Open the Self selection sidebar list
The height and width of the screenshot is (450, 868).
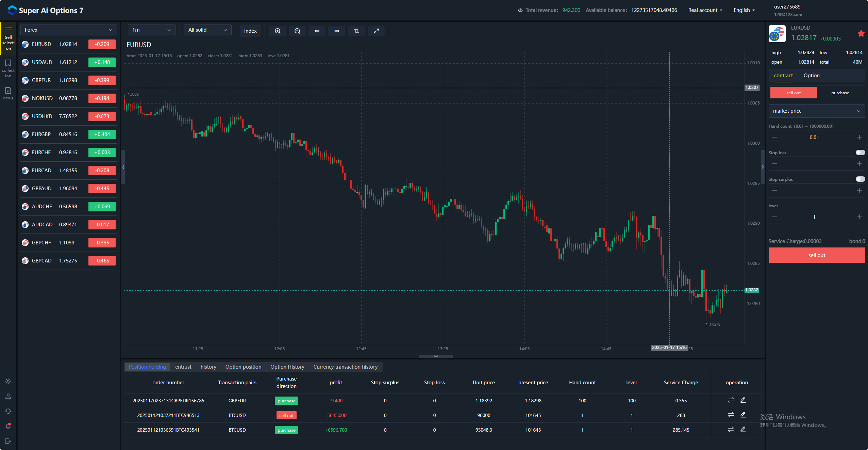(x=8, y=38)
